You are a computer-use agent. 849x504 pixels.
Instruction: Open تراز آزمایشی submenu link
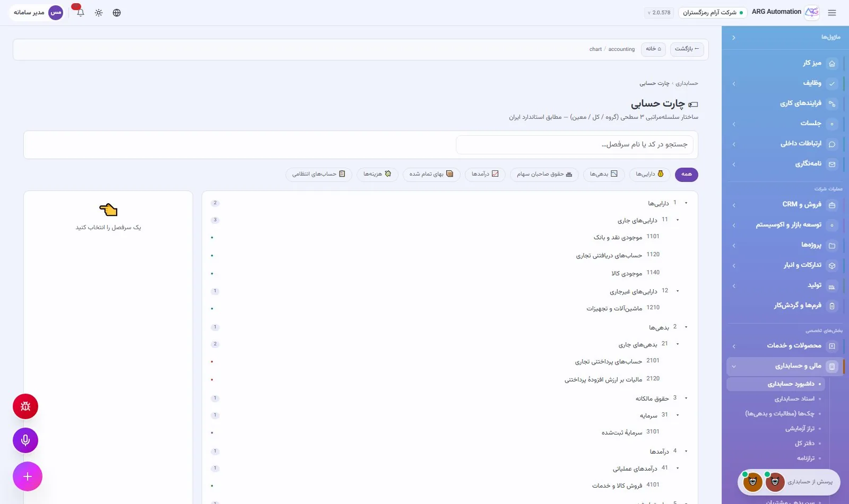coord(800,429)
